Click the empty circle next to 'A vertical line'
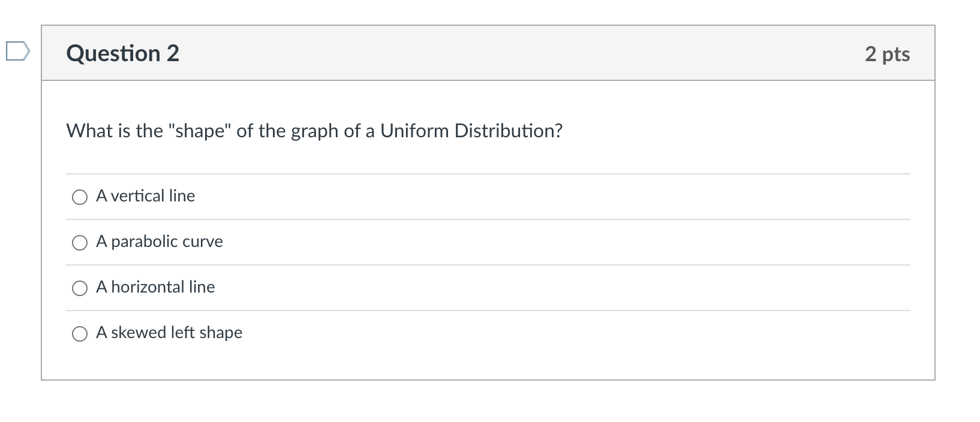Viewport: 980px width, 422px height. pyautogui.click(x=79, y=197)
